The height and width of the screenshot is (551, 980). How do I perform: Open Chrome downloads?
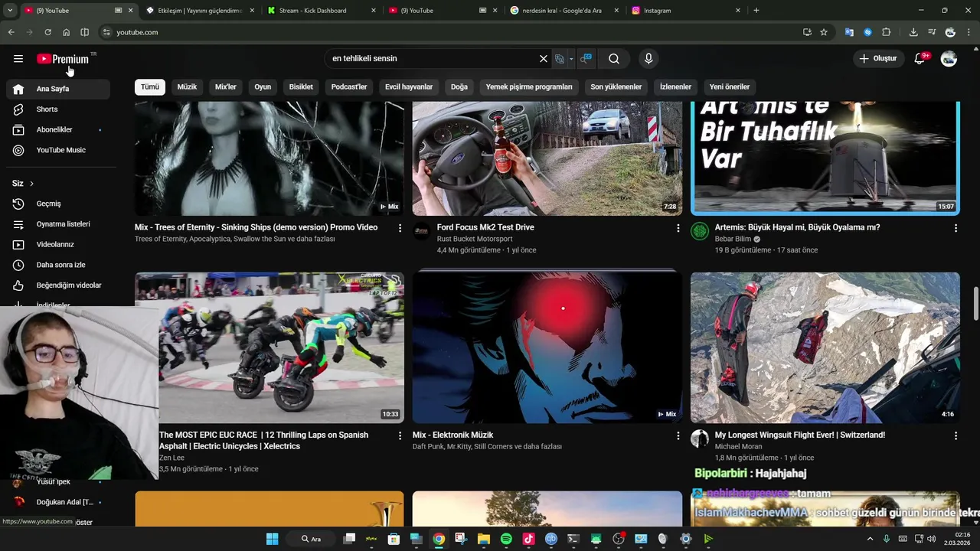click(913, 32)
